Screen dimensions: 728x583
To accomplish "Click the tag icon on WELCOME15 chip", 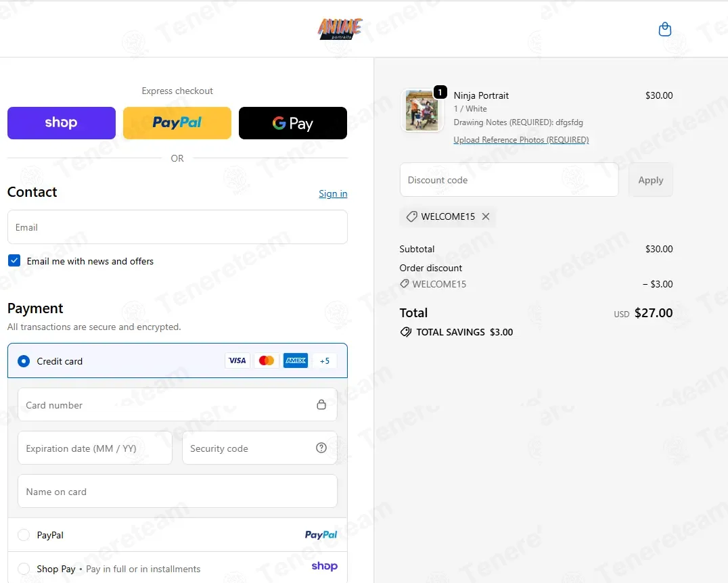I will pos(411,216).
